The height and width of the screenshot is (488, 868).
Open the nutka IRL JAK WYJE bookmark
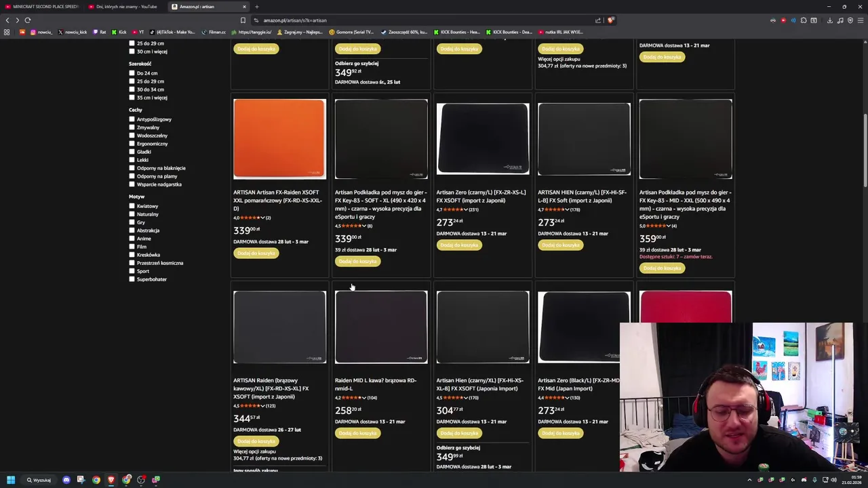point(560,32)
